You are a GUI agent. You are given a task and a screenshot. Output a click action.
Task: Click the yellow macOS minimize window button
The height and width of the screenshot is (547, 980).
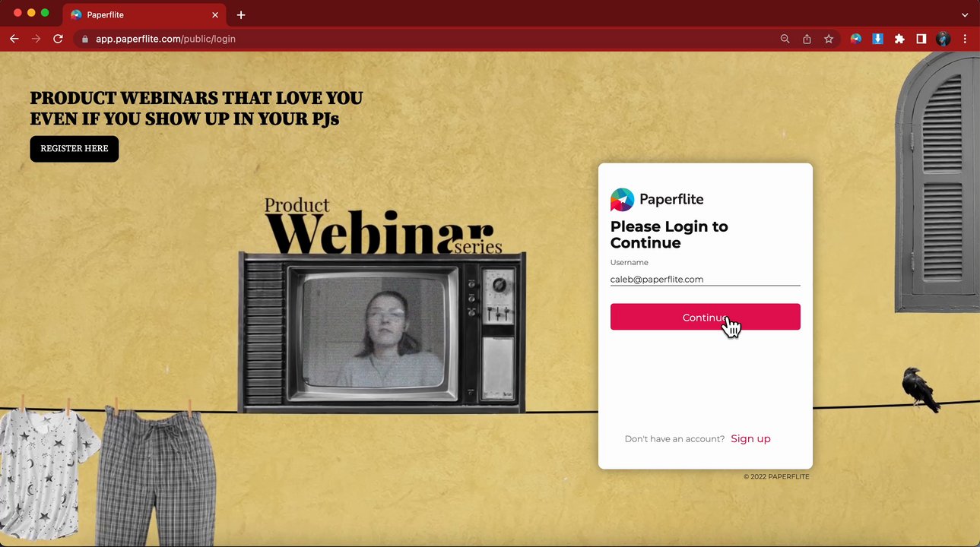pyautogui.click(x=31, y=13)
